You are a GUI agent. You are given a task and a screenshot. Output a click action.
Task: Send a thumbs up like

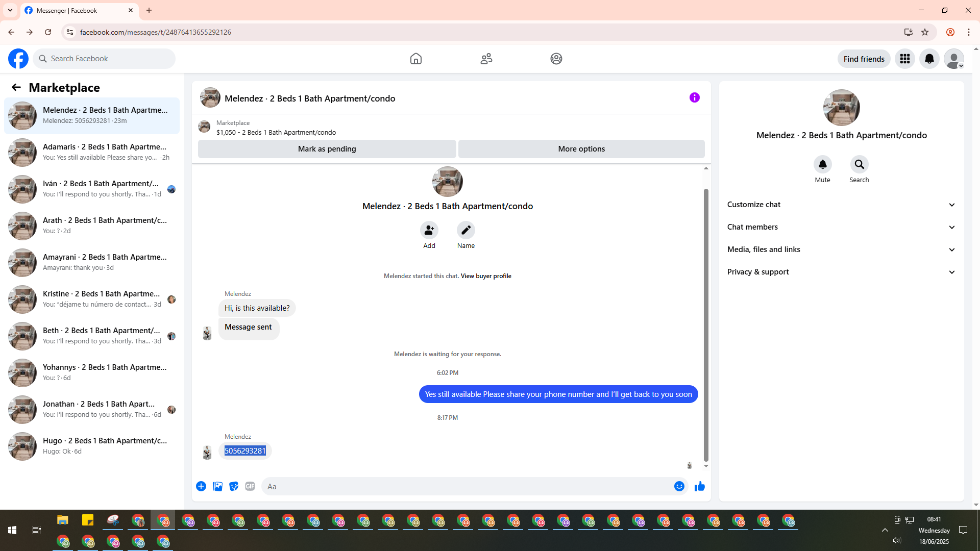(700, 486)
